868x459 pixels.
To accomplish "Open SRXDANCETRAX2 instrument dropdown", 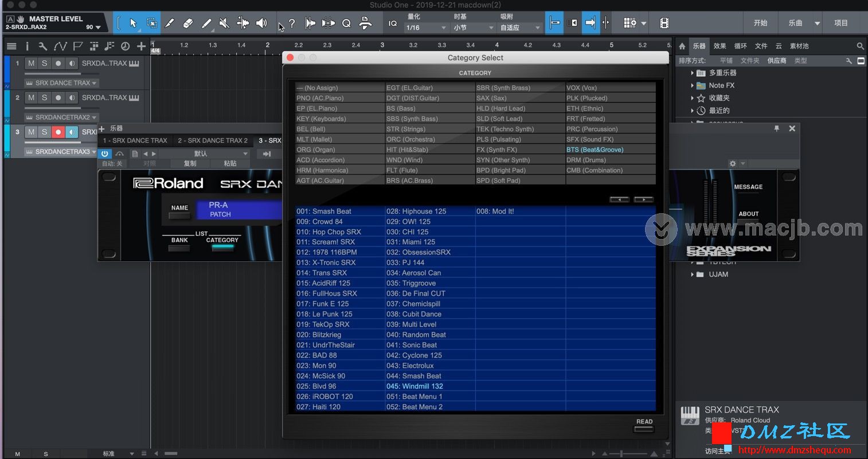I will [x=61, y=117].
